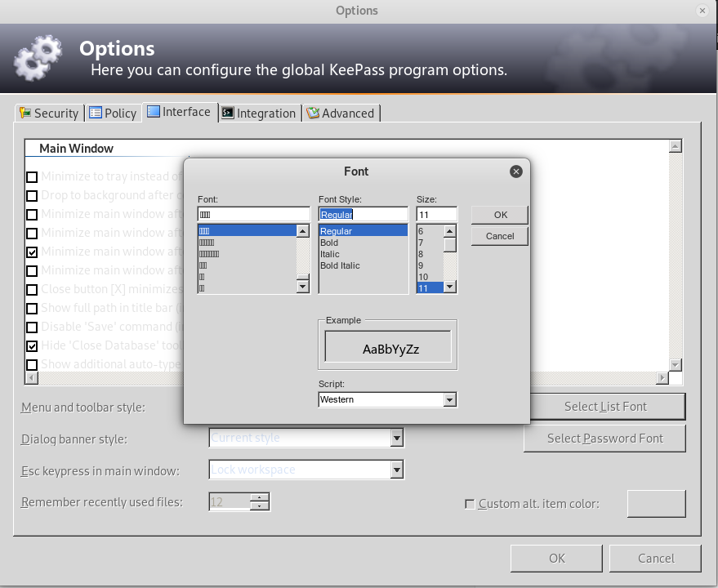Uncheck 'Hide Close Database' toolbar checkbox

[x=32, y=345]
